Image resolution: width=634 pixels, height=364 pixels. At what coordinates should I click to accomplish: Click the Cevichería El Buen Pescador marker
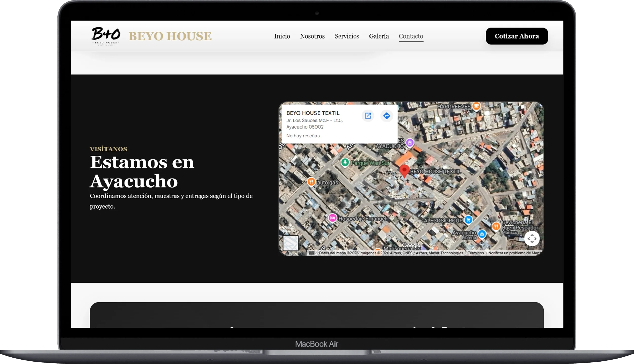click(496, 226)
